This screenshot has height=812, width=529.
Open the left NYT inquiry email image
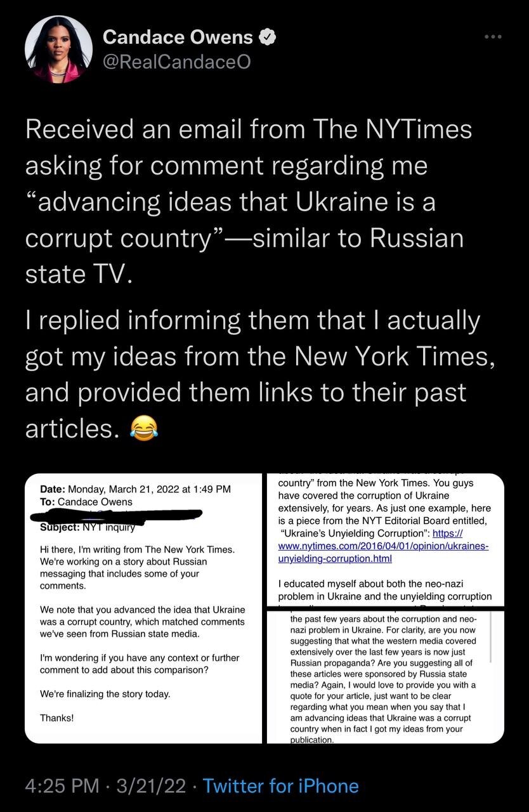pyautogui.click(x=143, y=608)
